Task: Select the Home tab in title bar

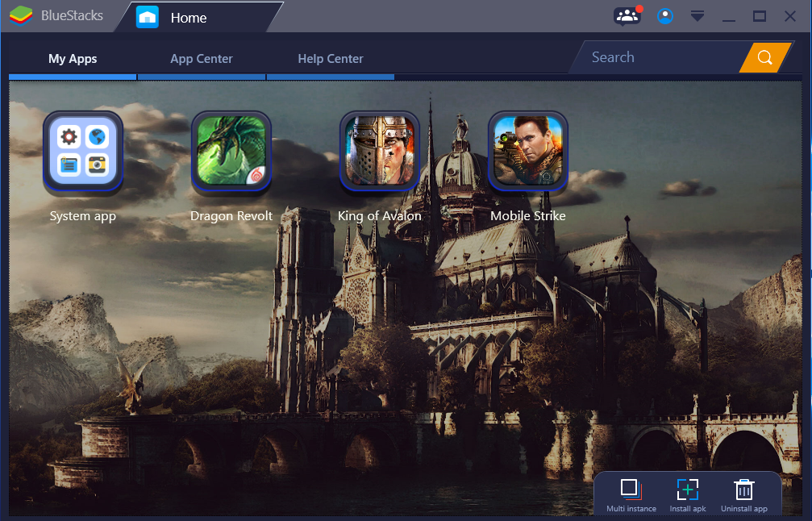Action: coord(187,18)
